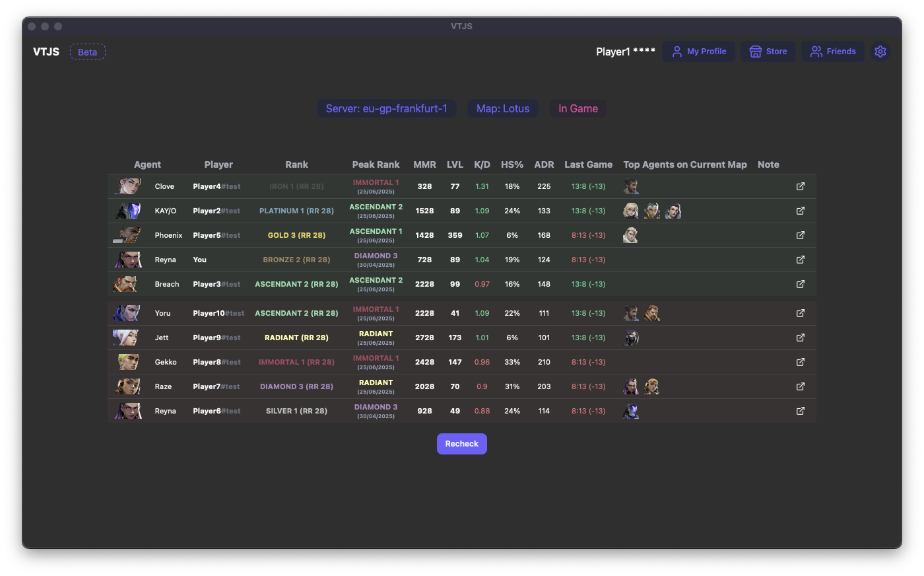The width and height of the screenshot is (924, 576).
Task: Click Jett agent portrait
Action: [x=126, y=338]
